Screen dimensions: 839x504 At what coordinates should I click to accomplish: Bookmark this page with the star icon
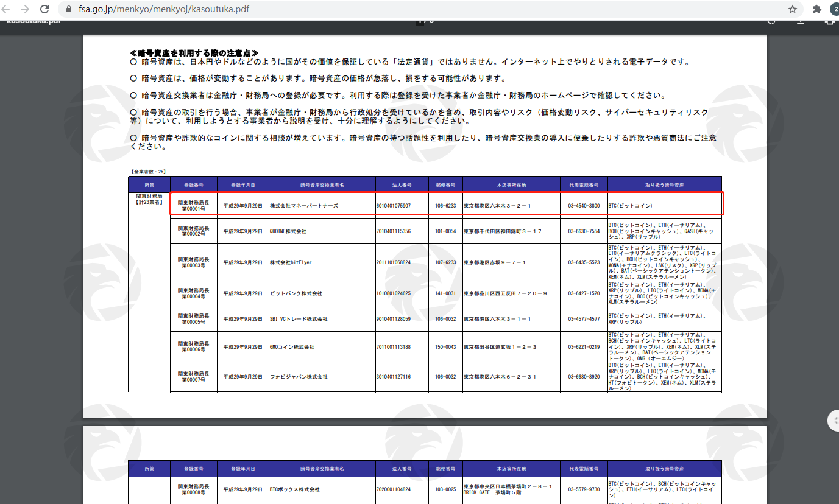[793, 9]
